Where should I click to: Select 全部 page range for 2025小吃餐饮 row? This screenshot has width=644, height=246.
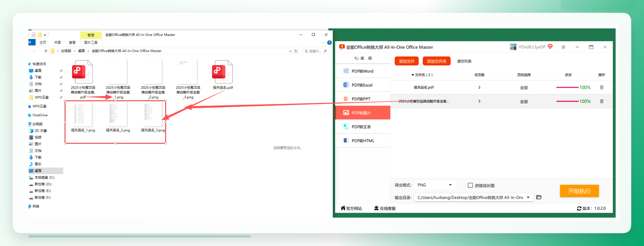click(524, 102)
